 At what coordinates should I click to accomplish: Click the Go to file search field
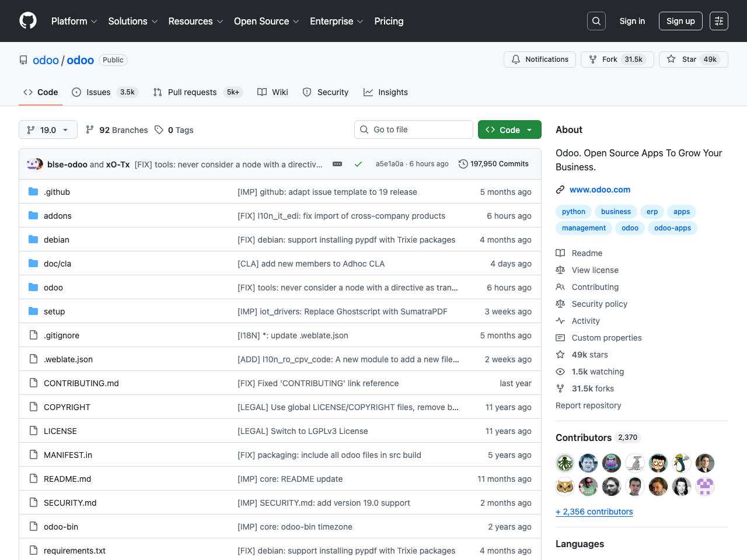coord(413,129)
